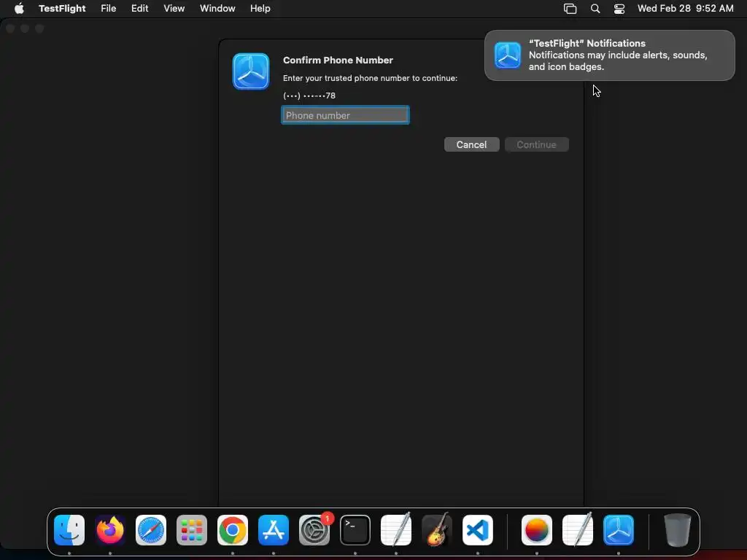This screenshot has width=747, height=560.
Task: Open the Edit menu
Action: pyautogui.click(x=139, y=8)
